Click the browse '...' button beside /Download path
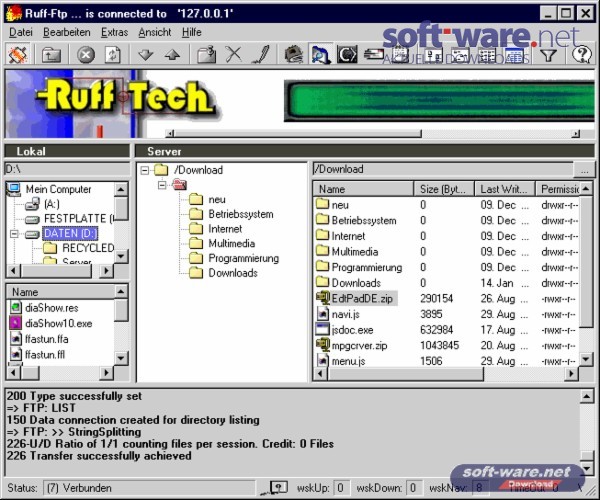Screen dimensions: 600x500 [x=584, y=169]
